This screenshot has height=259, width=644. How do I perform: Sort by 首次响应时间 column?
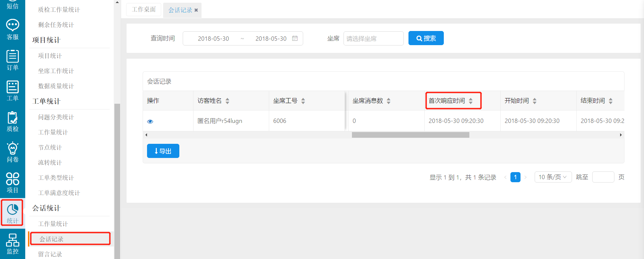pos(471,101)
